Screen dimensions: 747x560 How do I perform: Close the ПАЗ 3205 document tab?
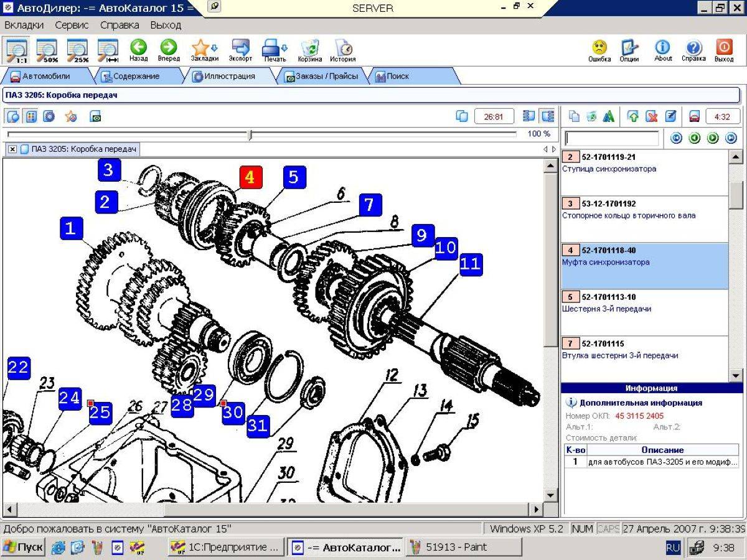click(x=12, y=149)
